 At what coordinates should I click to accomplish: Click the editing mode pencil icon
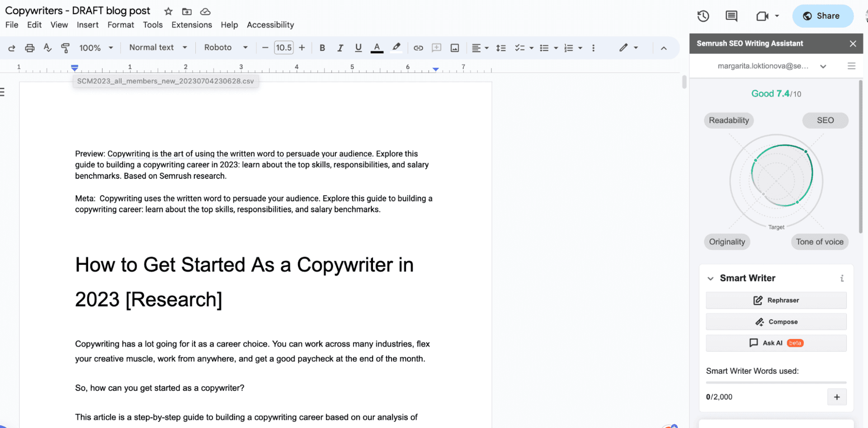pos(623,47)
